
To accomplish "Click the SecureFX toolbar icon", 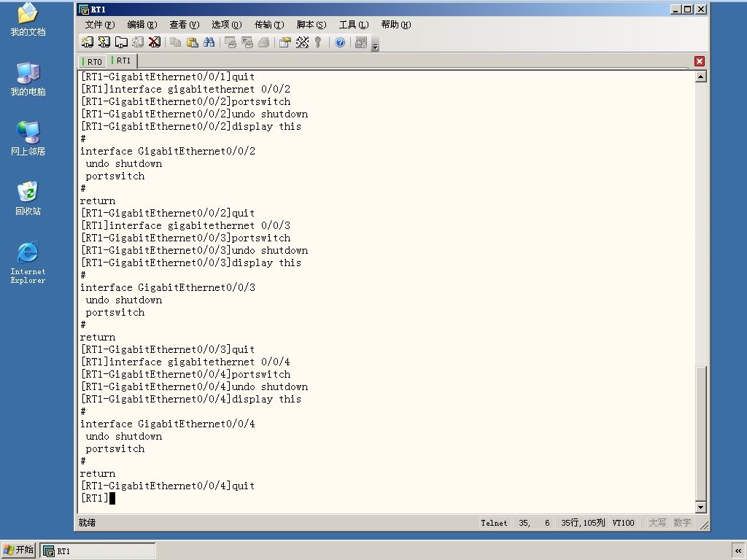I will tap(361, 42).
